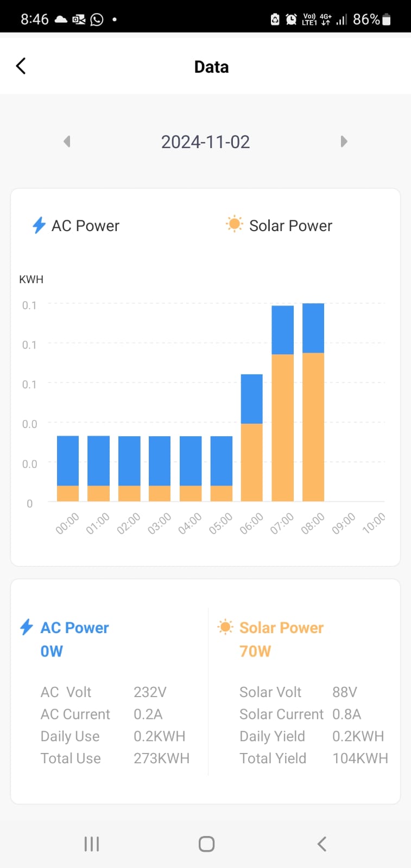Image resolution: width=411 pixels, height=868 pixels.
Task: Tap the WhatsApp notification status icon
Action: pos(97,20)
